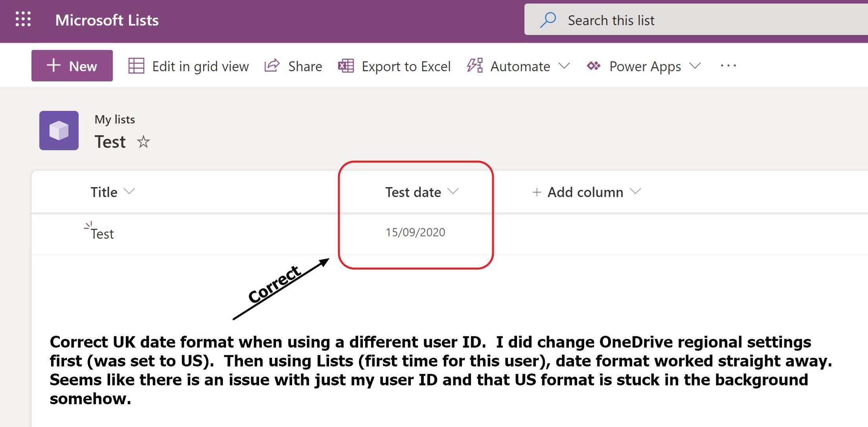Click the Microsoft Lists app title
The width and height of the screenshot is (868, 427).
pos(107,20)
